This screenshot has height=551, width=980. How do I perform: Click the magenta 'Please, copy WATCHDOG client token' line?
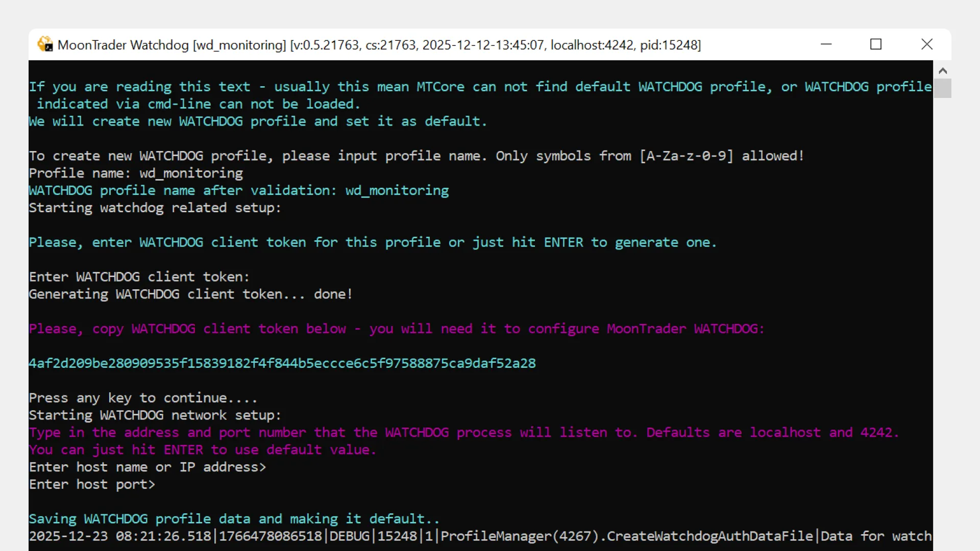[x=396, y=329]
